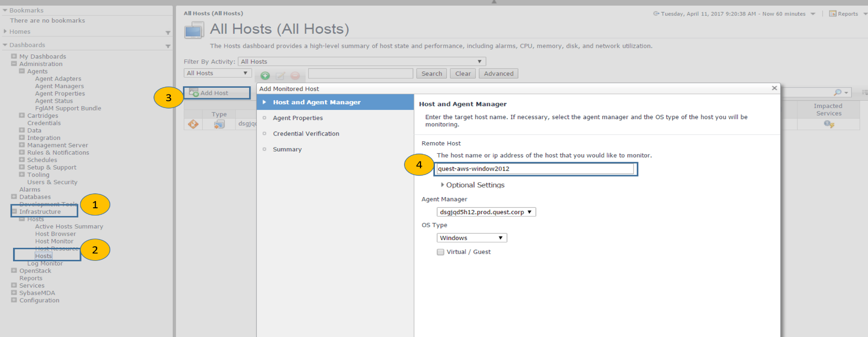
Task: Open the Reports menu icon
Action: tap(833, 13)
